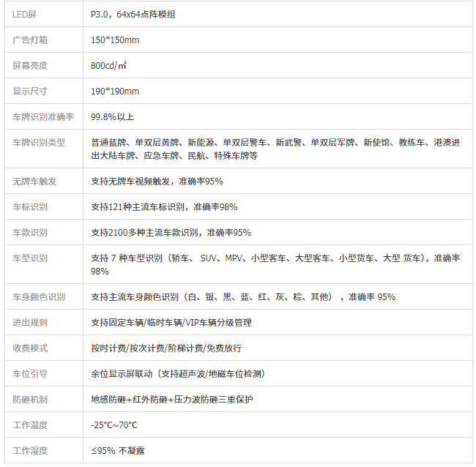Select the '150*150mm' cell value
Image resolution: width=476 pixels, height=467 pixels.
point(115,40)
